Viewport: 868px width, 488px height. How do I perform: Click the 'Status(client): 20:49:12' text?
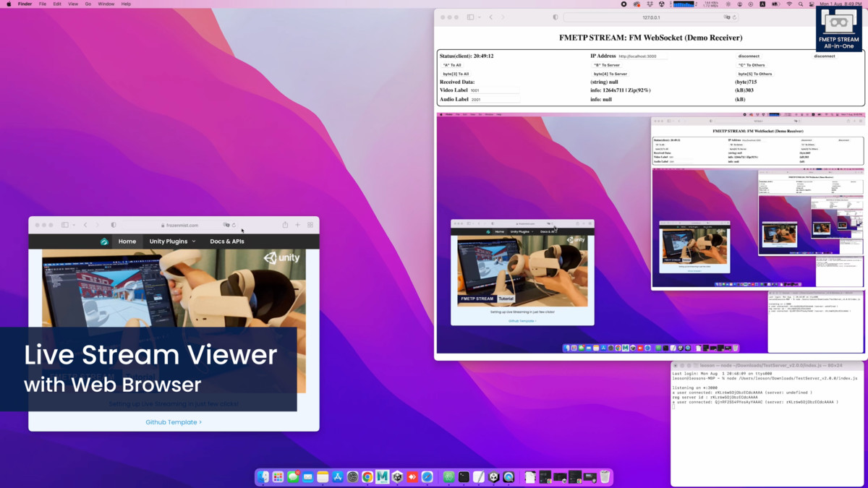467,56
